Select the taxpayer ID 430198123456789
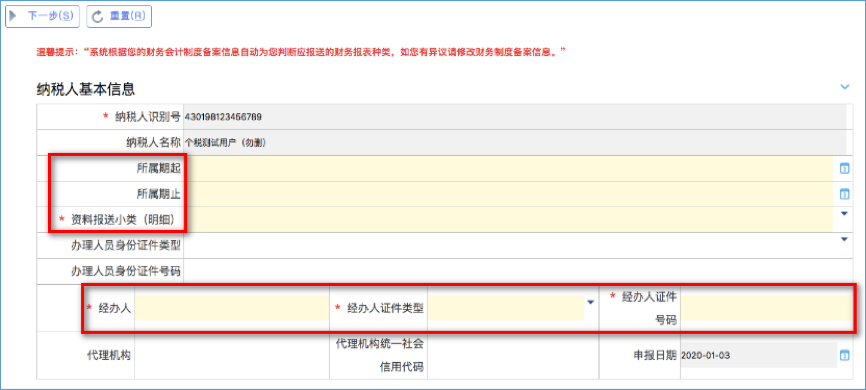 click(x=223, y=117)
